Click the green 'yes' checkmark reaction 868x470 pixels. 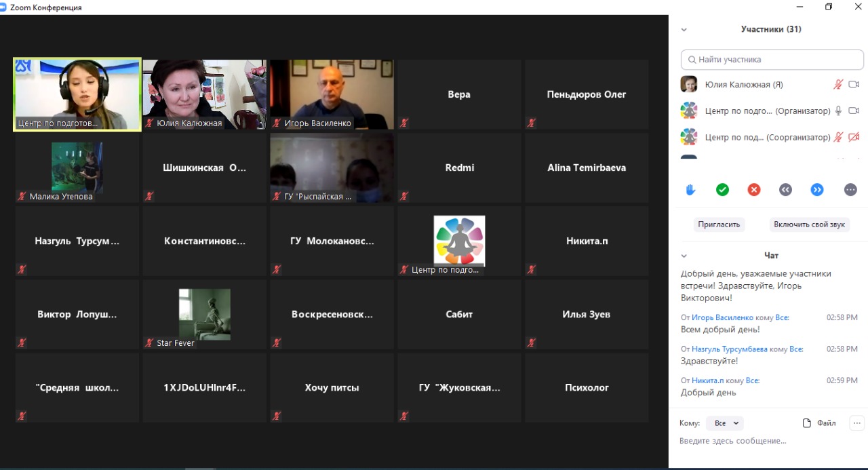coord(722,190)
